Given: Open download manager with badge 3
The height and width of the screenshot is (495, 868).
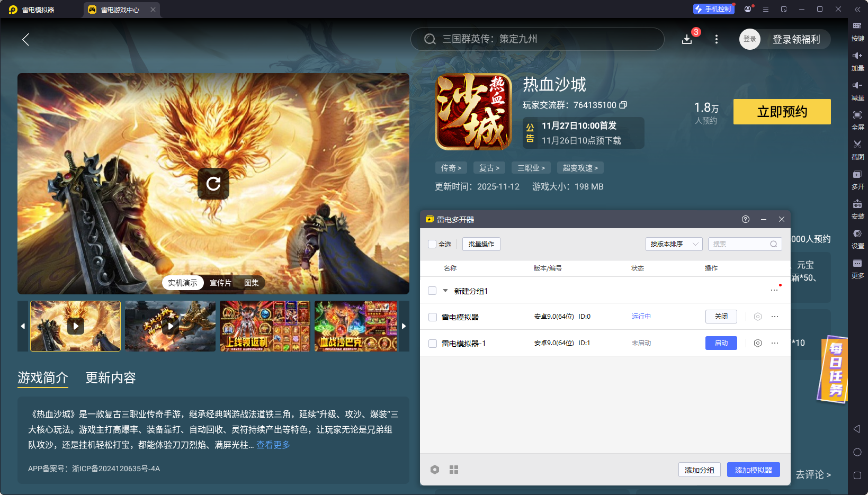Looking at the screenshot, I should tap(687, 39).
